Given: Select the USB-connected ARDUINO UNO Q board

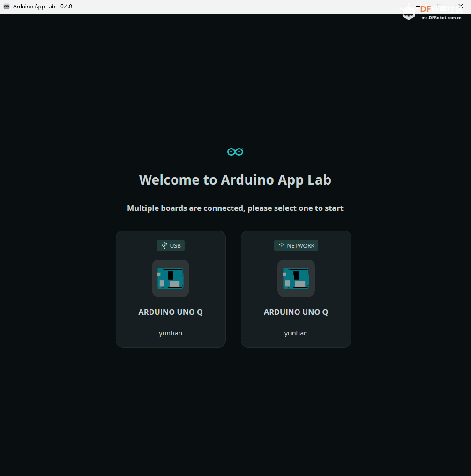Looking at the screenshot, I should tap(171, 289).
